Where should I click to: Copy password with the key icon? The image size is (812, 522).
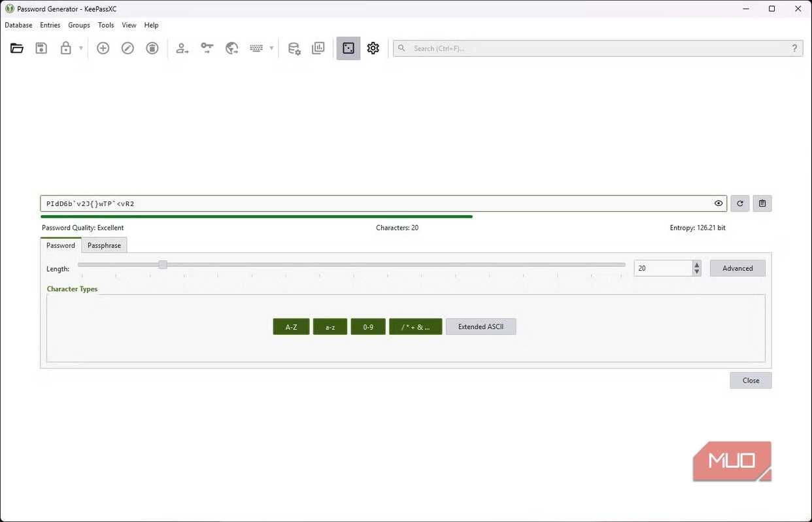tap(207, 48)
